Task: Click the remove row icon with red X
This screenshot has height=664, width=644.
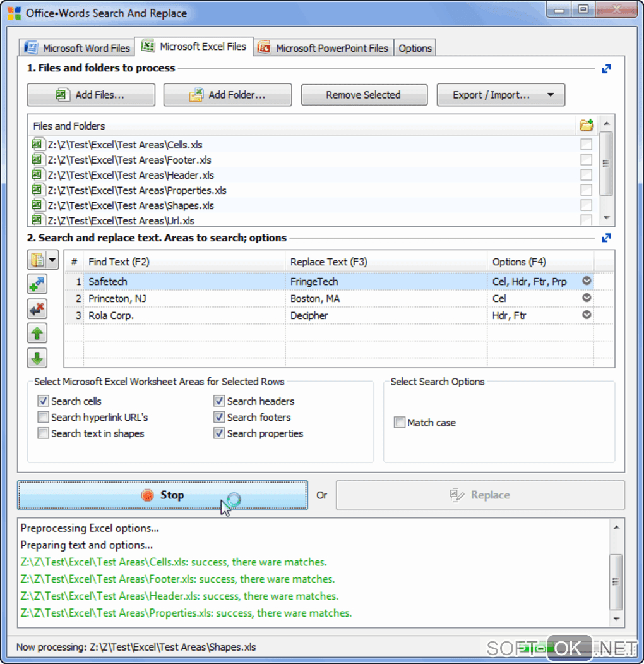Action: (37, 309)
